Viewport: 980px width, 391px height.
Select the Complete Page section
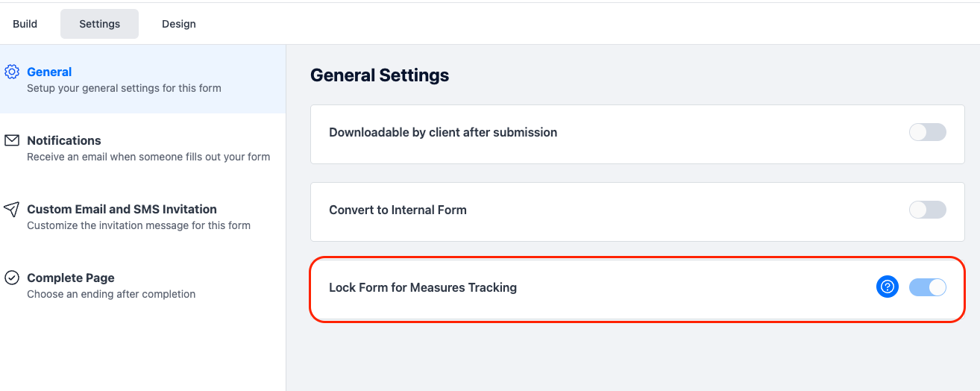142,285
